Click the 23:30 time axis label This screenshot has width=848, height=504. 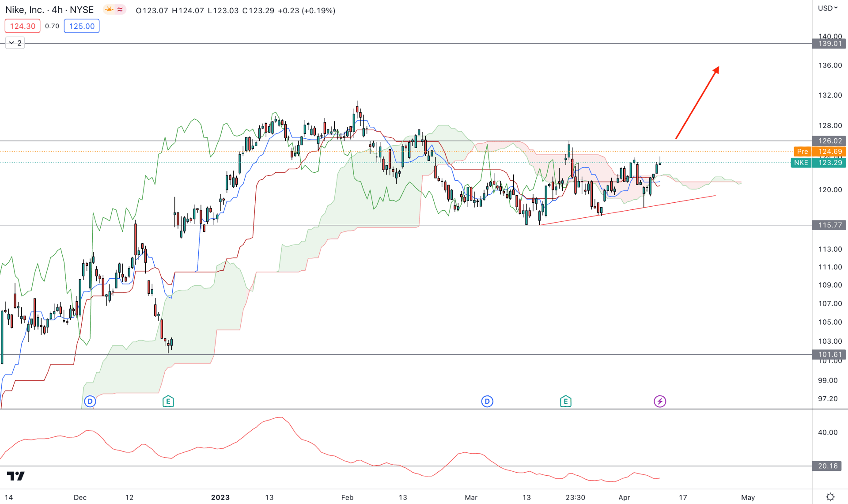[x=575, y=497]
